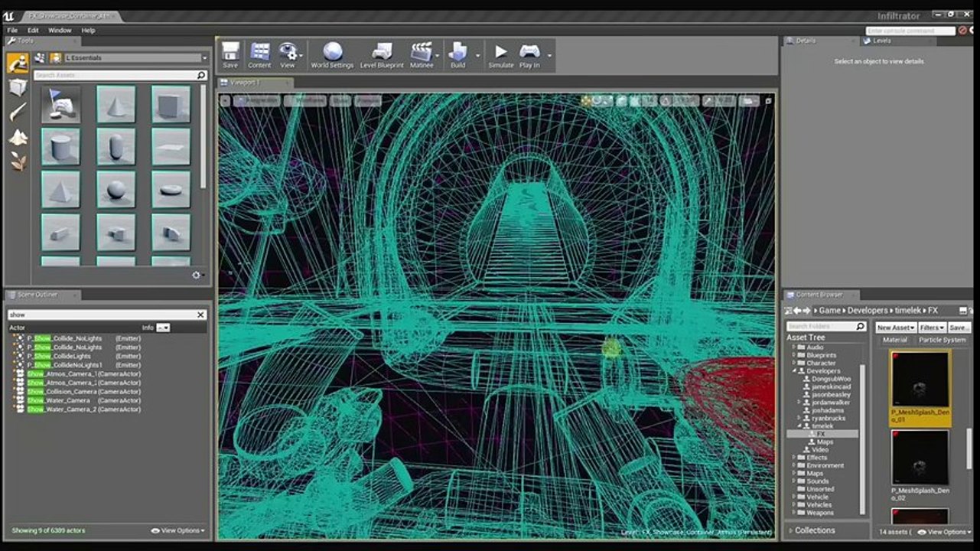Select the Foliage mode leaf icon
This screenshot has height=551, width=980.
(18, 161)
